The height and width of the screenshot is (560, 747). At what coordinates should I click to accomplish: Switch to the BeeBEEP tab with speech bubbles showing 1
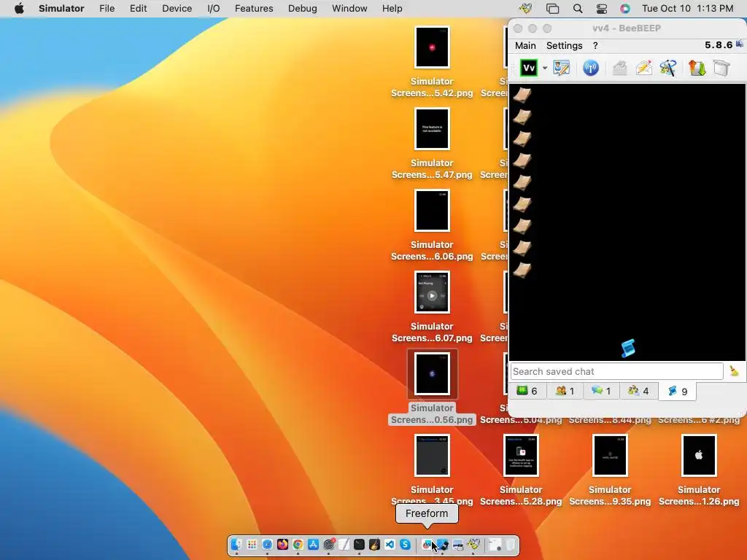click(x=601, y=391)
